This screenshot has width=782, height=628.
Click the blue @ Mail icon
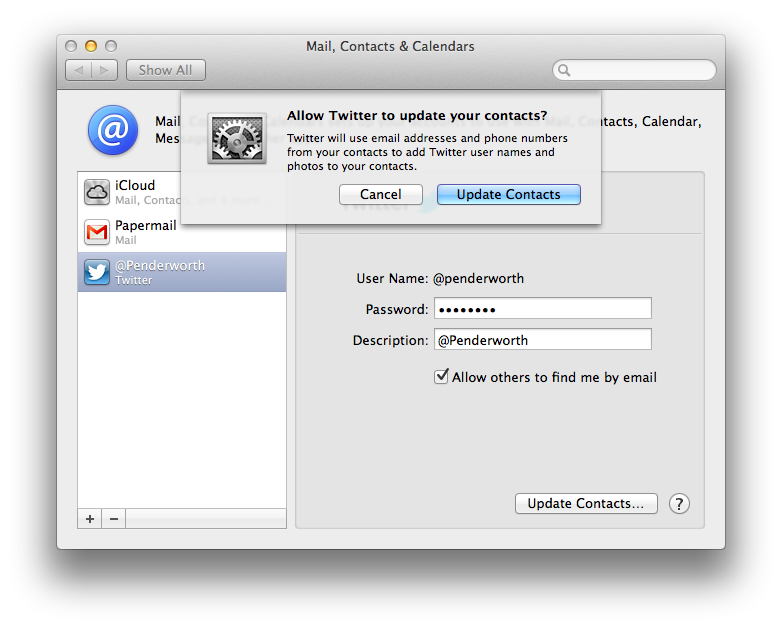[x=113, y=130]
